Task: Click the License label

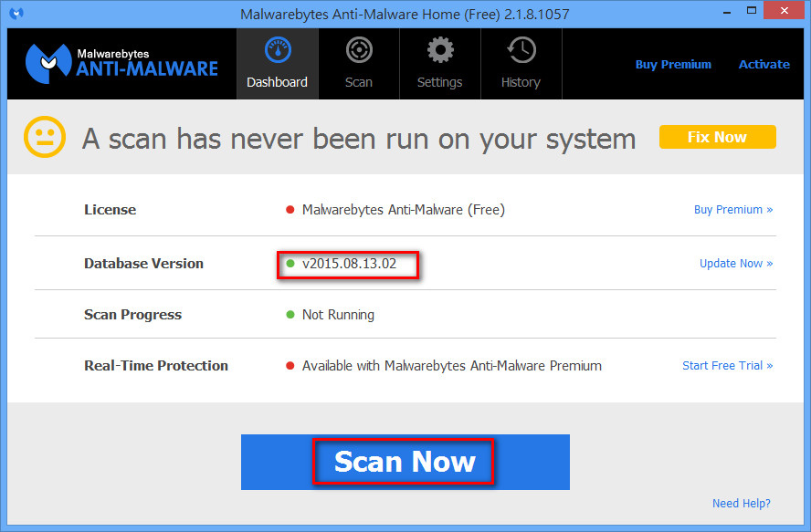Action: click(111, 209)
